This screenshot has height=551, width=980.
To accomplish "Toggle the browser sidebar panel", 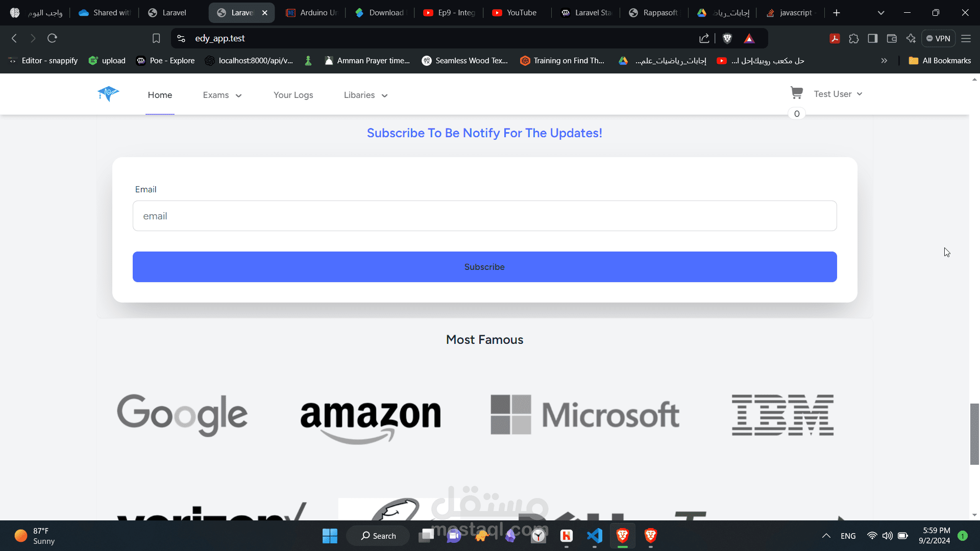I will 873,38.
